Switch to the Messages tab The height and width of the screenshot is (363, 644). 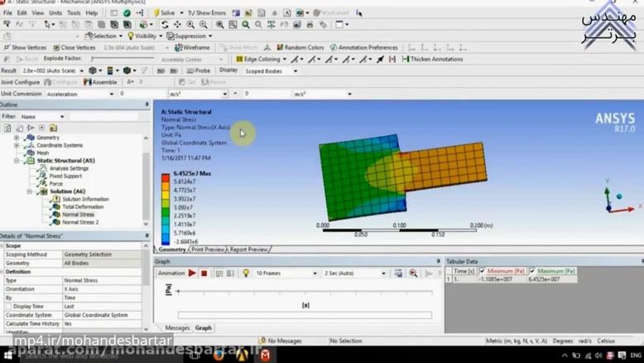pos(177,328)
